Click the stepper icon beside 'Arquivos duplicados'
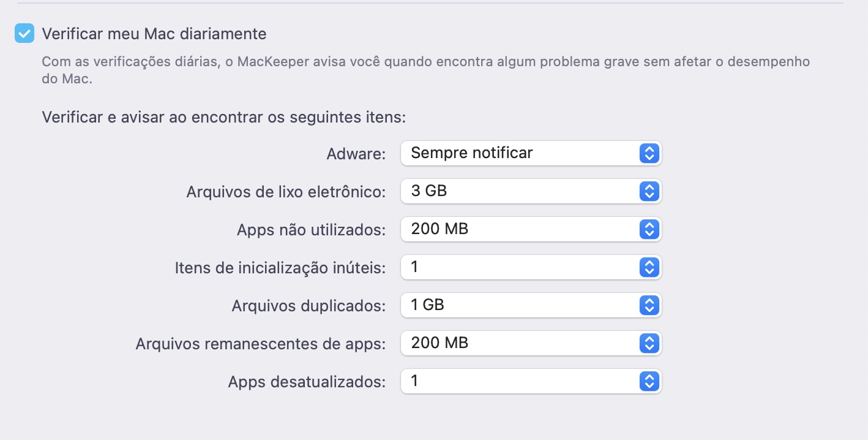 [x=649, y=305]
